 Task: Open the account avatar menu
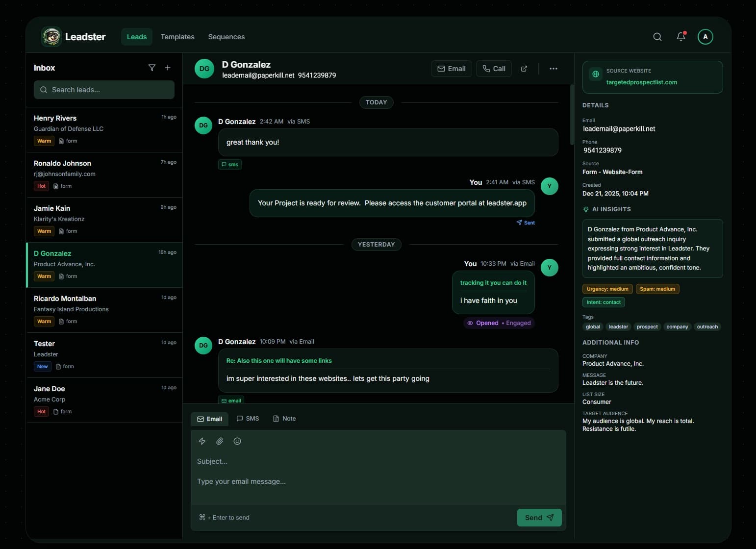(x=705, y=36)
